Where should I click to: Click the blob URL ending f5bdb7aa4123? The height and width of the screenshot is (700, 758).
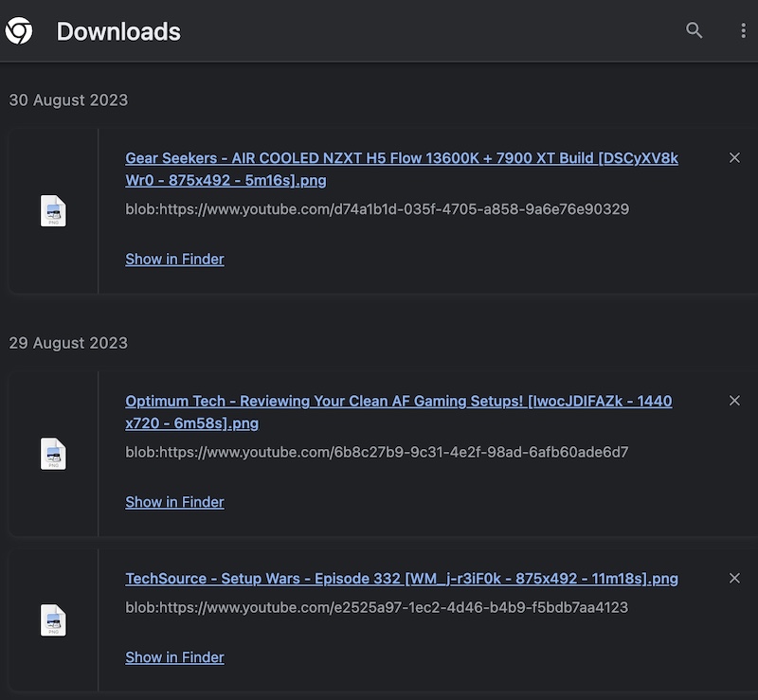tap(376, 607)
